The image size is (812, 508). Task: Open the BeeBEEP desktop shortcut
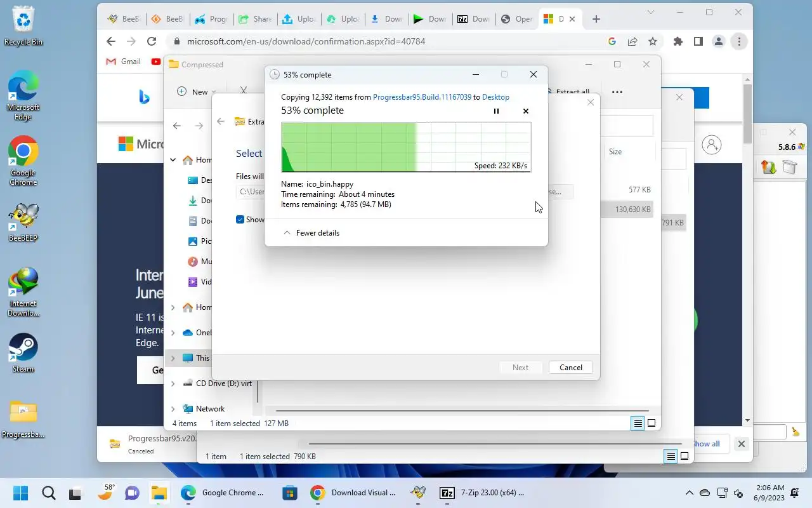(23, 222)
